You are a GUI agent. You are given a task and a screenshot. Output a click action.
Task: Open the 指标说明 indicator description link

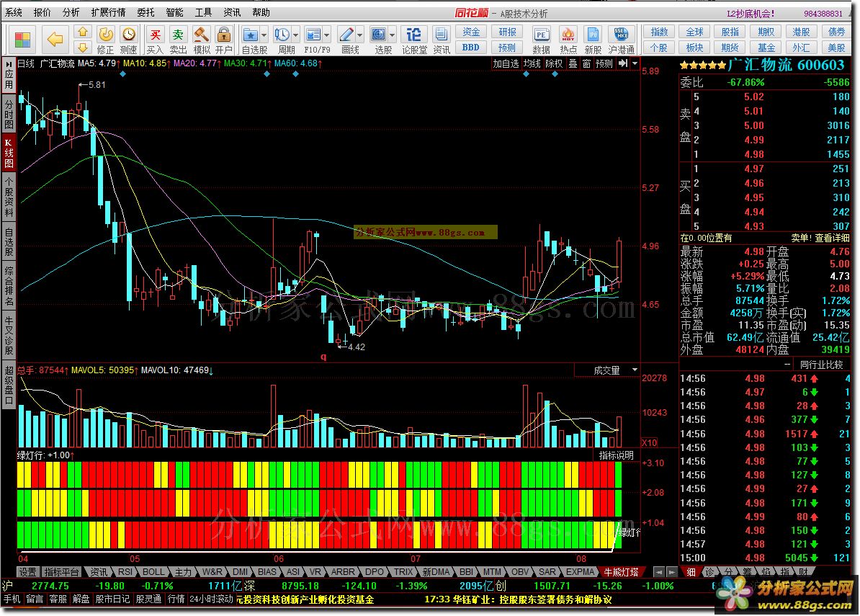coord(616,455)
